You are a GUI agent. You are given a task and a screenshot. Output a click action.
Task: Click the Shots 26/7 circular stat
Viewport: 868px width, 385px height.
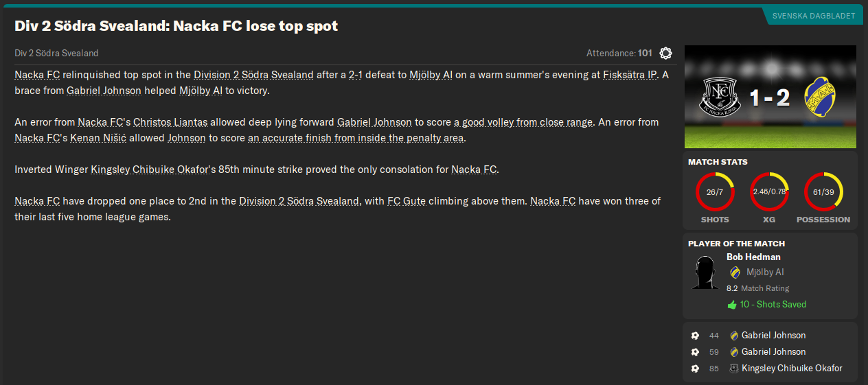coord(715,191)
